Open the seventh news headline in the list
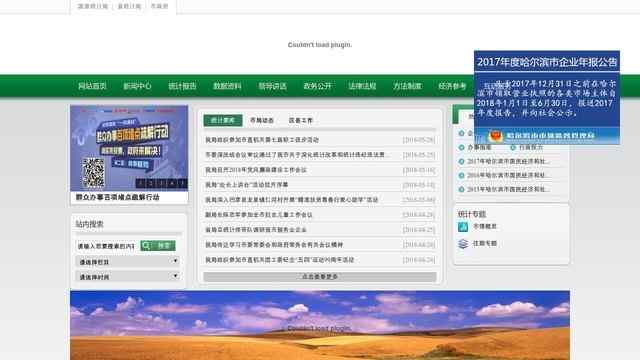 coord(256,230)
